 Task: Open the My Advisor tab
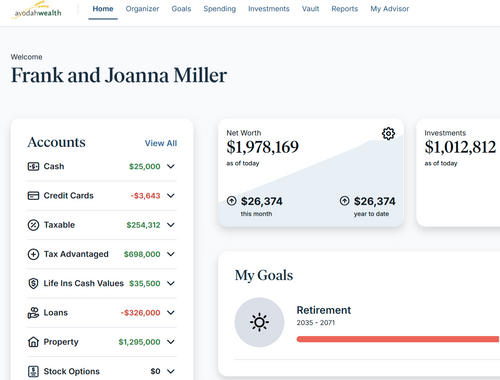click(390, 9)
